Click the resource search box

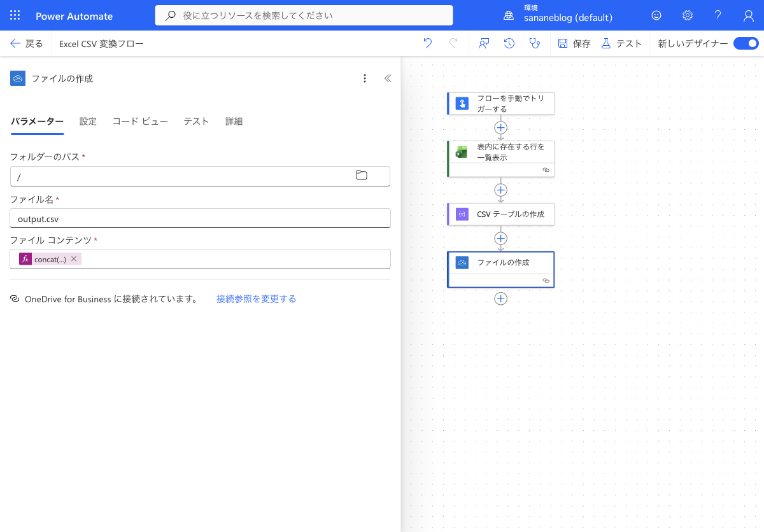pos(304,15)
